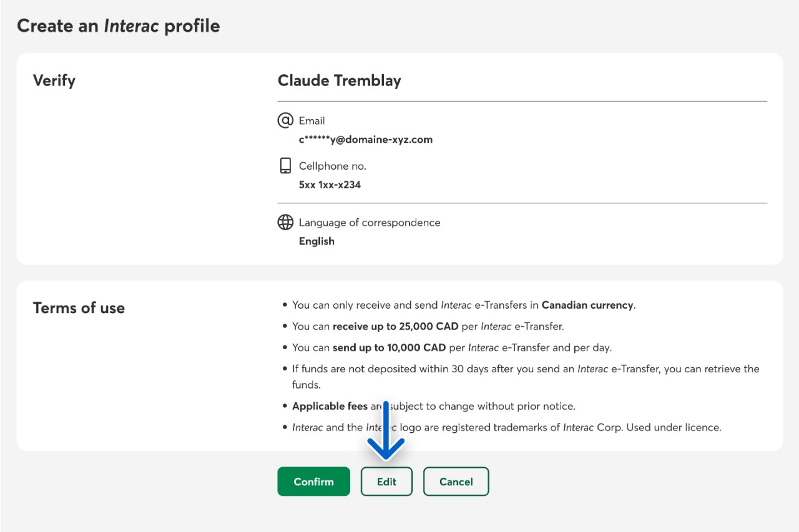This screenshot has width=799, height=532.
Task: Click the "Cellphone no." label
Action: [x=332, y=166]
